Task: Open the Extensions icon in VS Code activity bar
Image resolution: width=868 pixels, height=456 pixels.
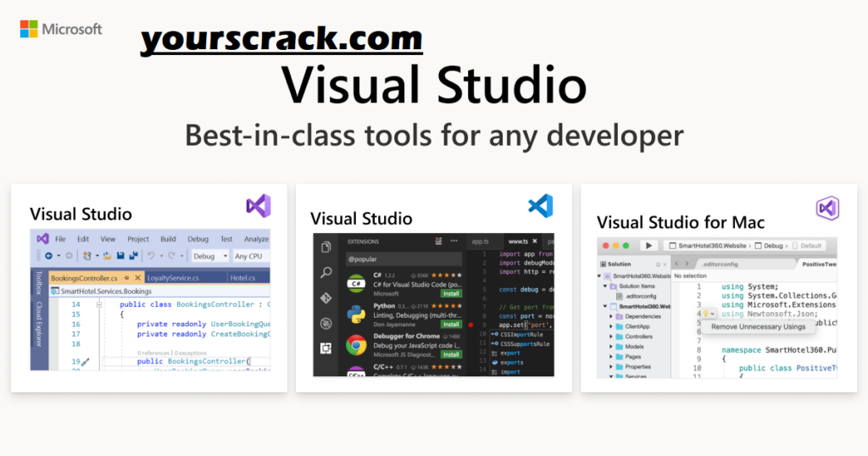Action: point(326,348)
